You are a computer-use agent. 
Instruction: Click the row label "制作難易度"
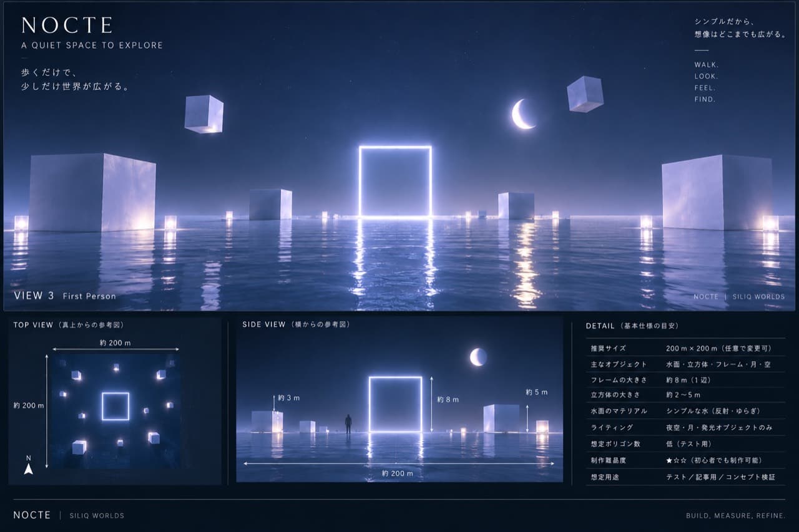pyautogui.click(x=608, y=460)
